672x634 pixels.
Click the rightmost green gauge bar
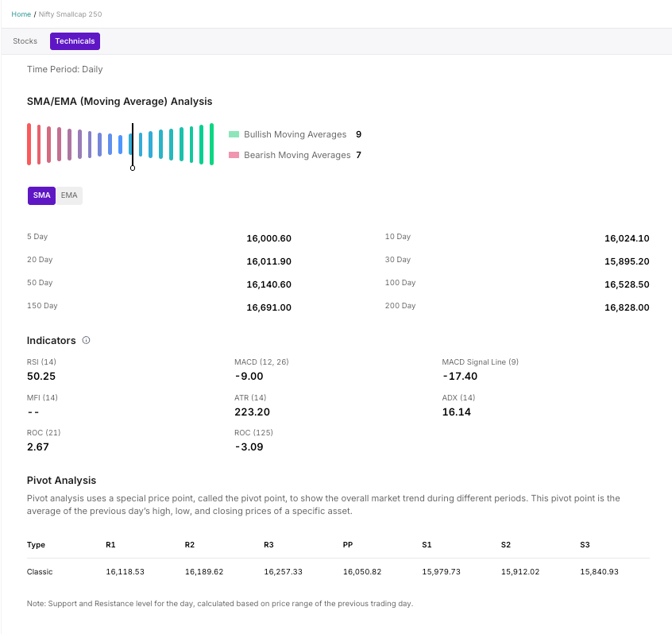click(x=212, y=144)
